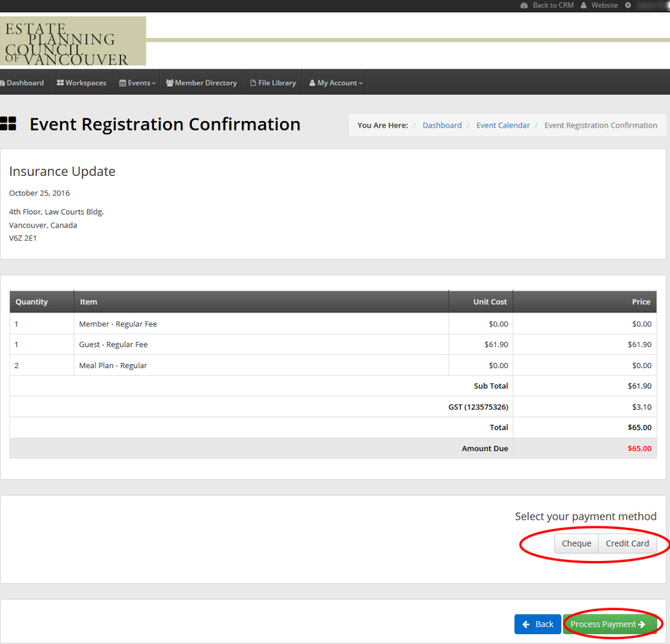Click the gear icon in top bar
Screen dimensions: 670x644
pos(627,5)
